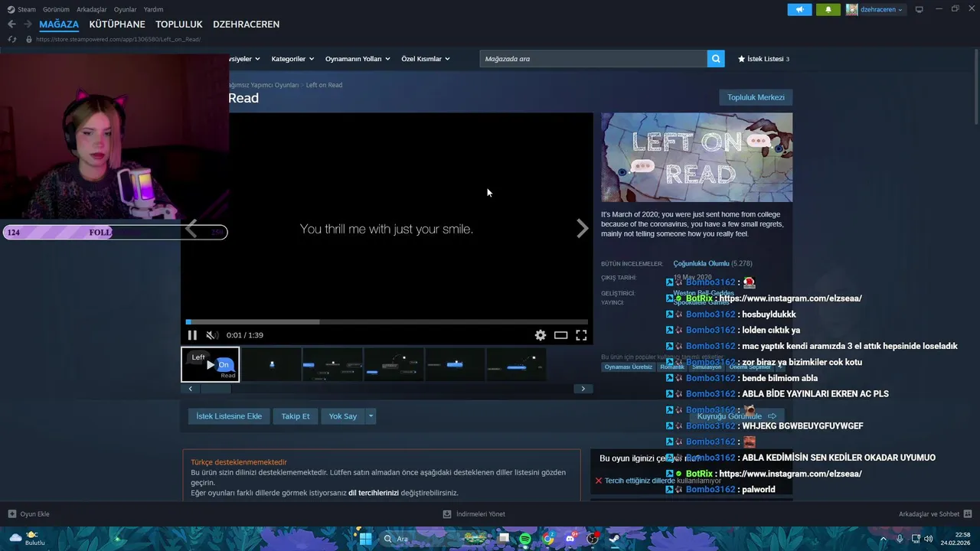
Task: Show hidden tray icons chevron
Action: 883,539
